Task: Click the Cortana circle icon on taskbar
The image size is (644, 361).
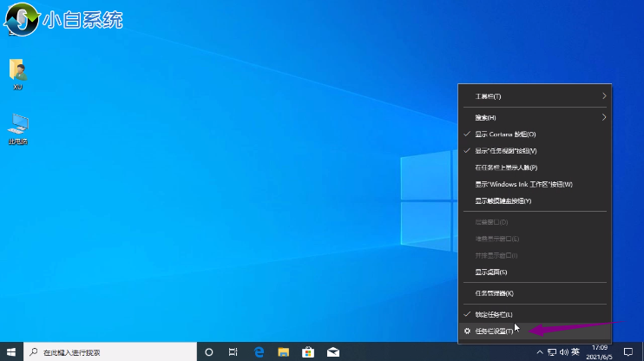Action: click(x=208, y=352)
